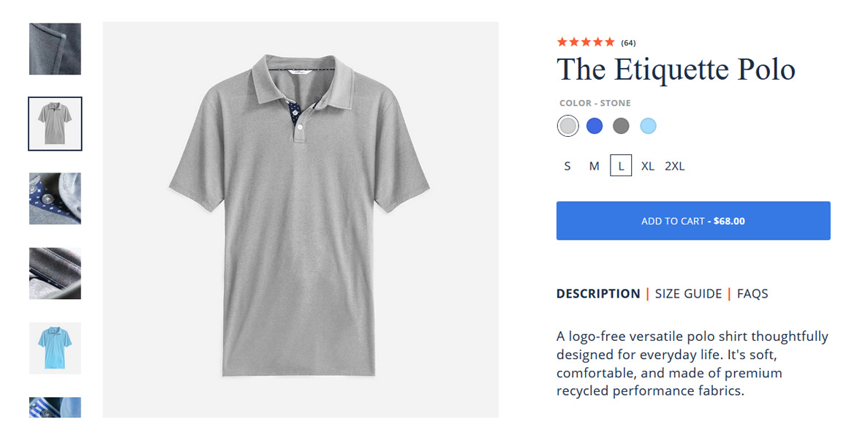Switch to the Description tab
Image resolution: width=868 pixels, height=430 pixels.
(598, 294)
